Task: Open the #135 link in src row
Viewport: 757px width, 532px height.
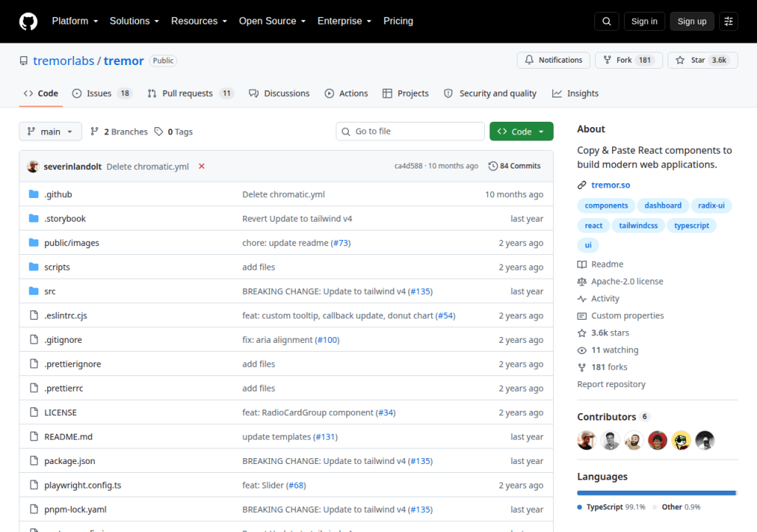Action: [x=420, y=292]
